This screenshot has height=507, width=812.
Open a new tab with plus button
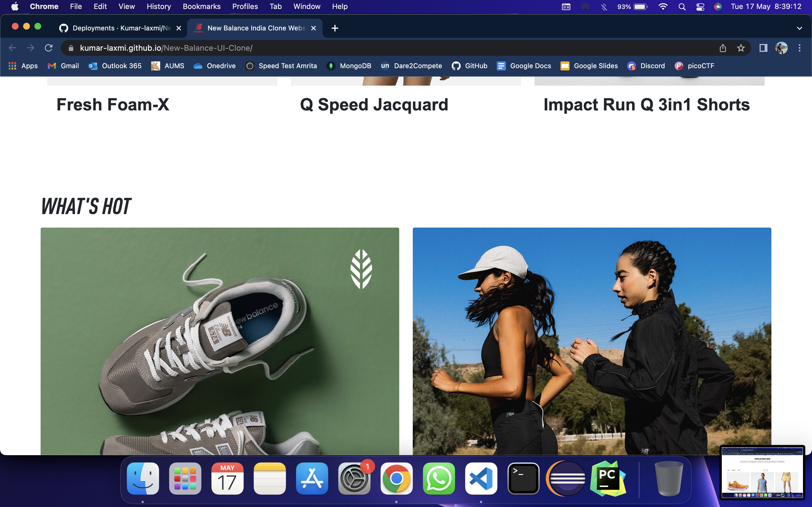point(335,28)
